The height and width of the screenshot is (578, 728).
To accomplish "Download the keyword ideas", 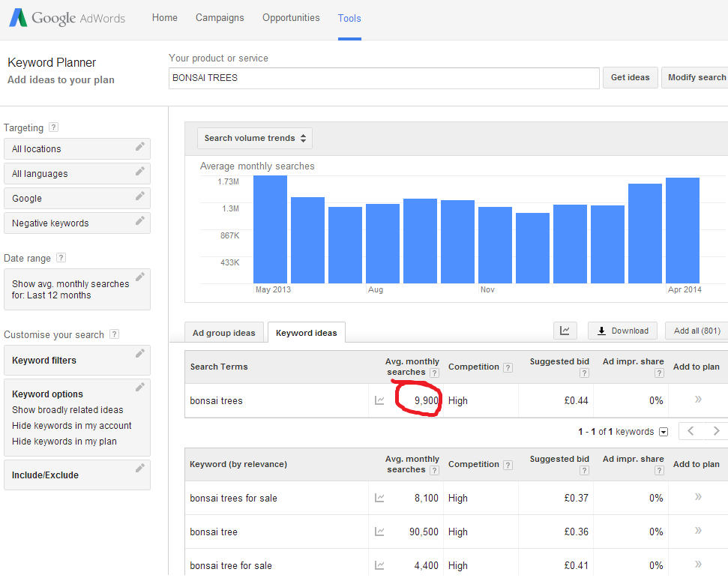I will tap(622, 331).
